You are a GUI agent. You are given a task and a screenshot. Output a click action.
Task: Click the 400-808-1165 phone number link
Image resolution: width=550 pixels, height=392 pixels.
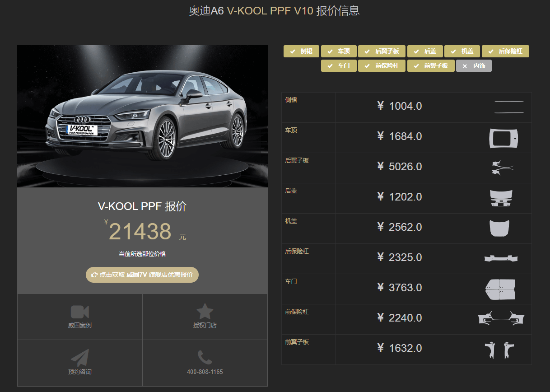click(x=205, y=372)
